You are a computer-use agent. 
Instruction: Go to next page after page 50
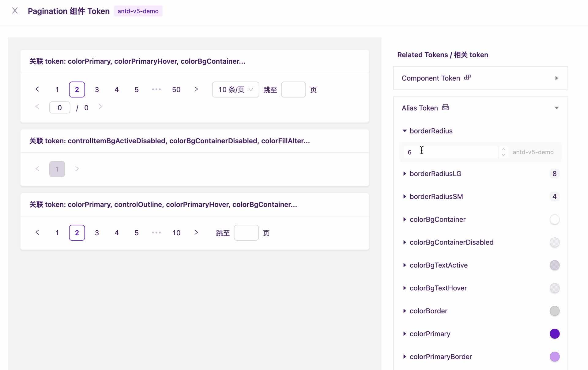pyautogui.click(x=196, y=89)
